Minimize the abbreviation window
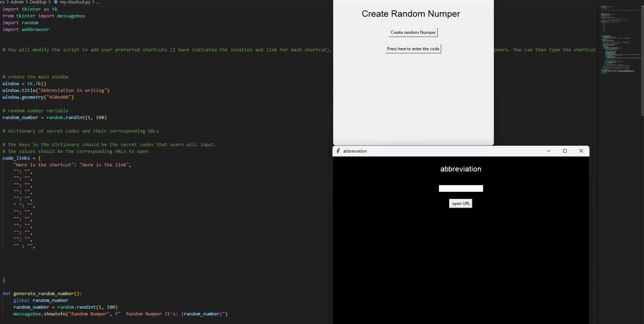Screen dimensions: 644x324 pyautogui.click(x=549, y=151)
